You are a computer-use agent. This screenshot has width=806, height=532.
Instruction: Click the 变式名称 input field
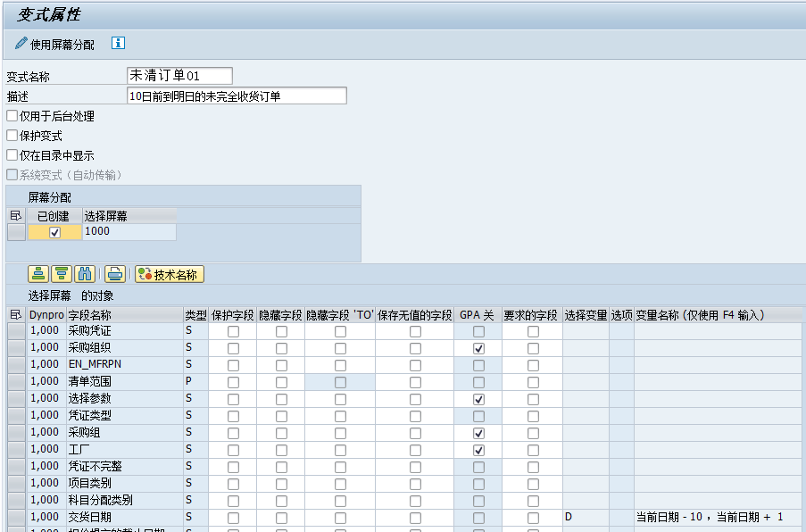click(x=180, y=76)
